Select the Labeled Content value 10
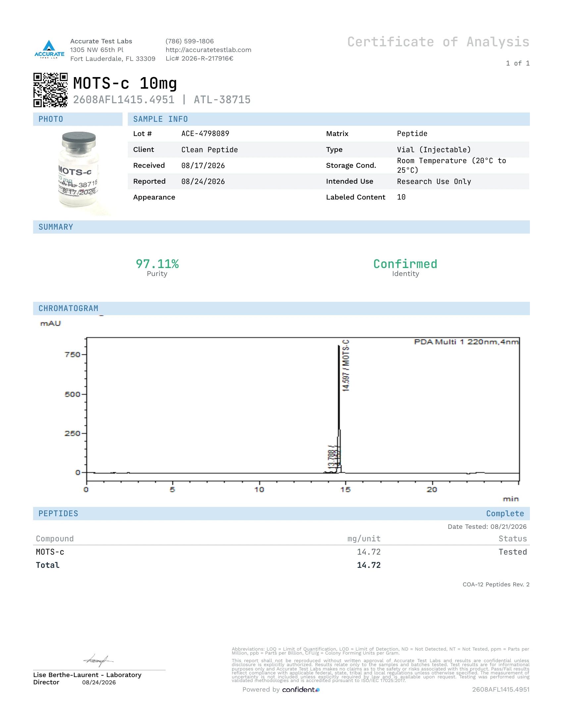This screenshot has height=728, width=563. coord(401,197)
